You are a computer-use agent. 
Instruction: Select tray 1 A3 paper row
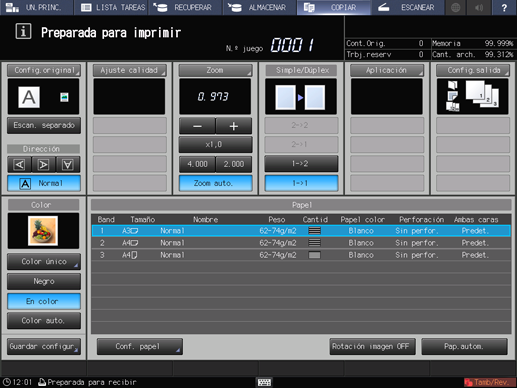point(301,231)
